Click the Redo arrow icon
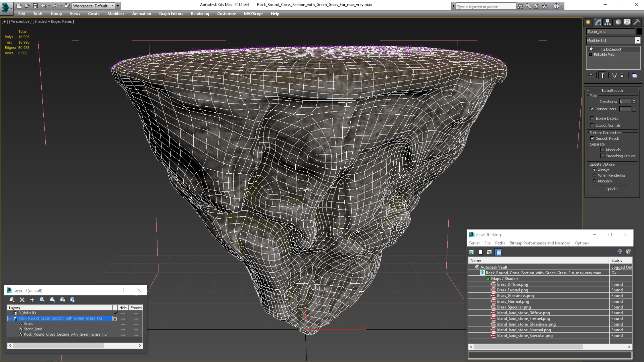 point(55,6)
